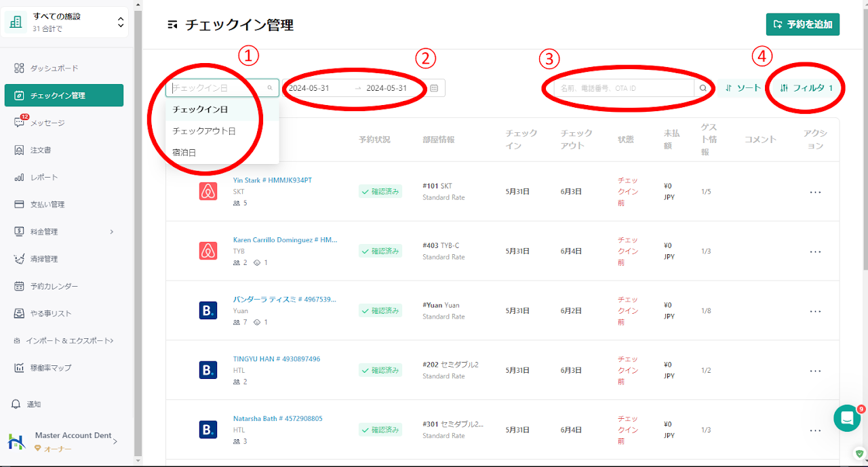Open notifications from the bell item
The height and width of the screenshot is (467, 868).
click(x=34, y=404)
